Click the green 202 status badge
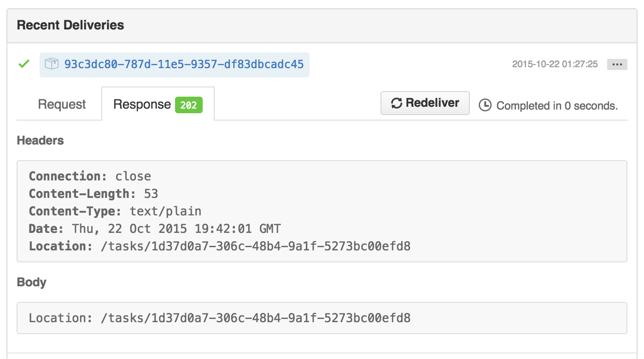644x359 pixels. pos(189,105)
